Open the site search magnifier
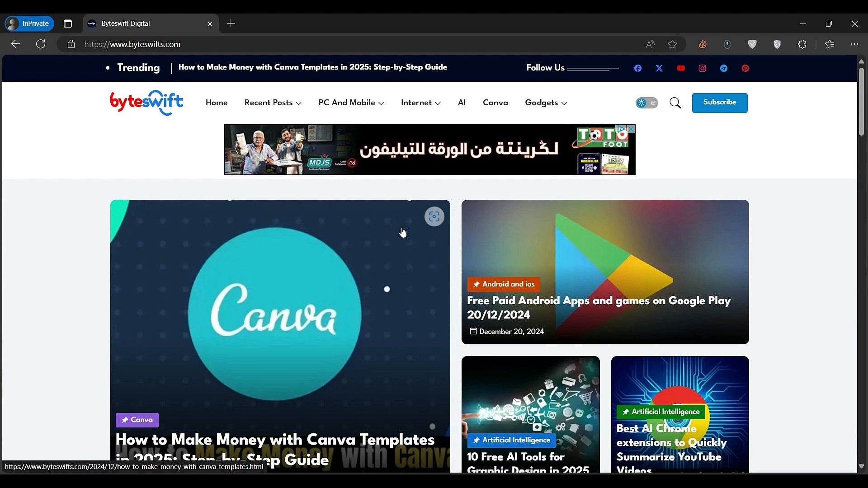The height and width of the screenshot is (488, 868). click(x=675, y=103)
